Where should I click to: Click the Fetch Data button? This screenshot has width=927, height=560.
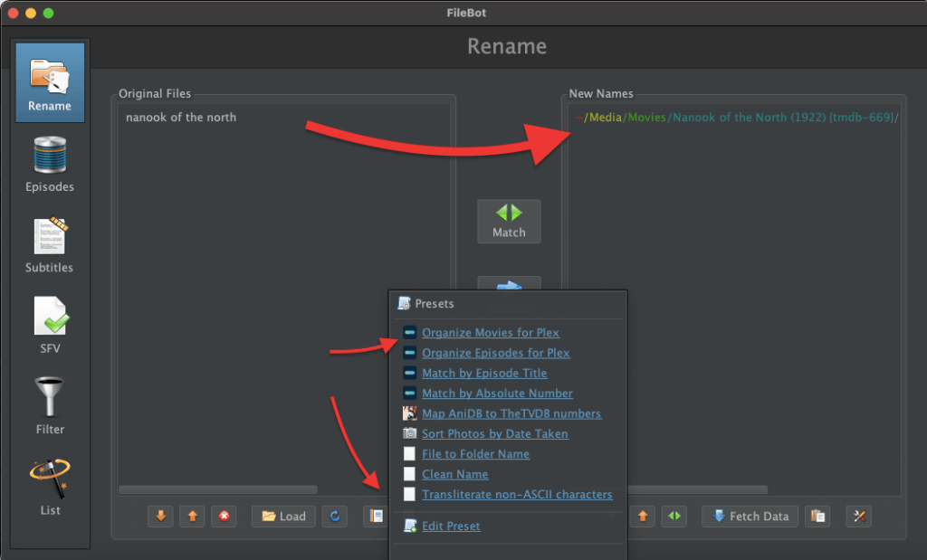[x=750, y=517]
